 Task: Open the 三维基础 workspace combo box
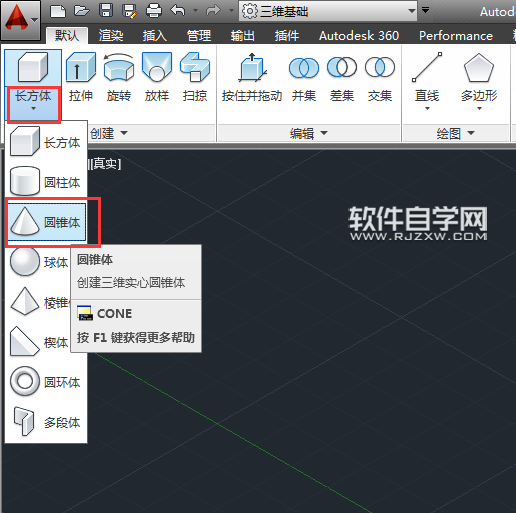coord(328,11)
